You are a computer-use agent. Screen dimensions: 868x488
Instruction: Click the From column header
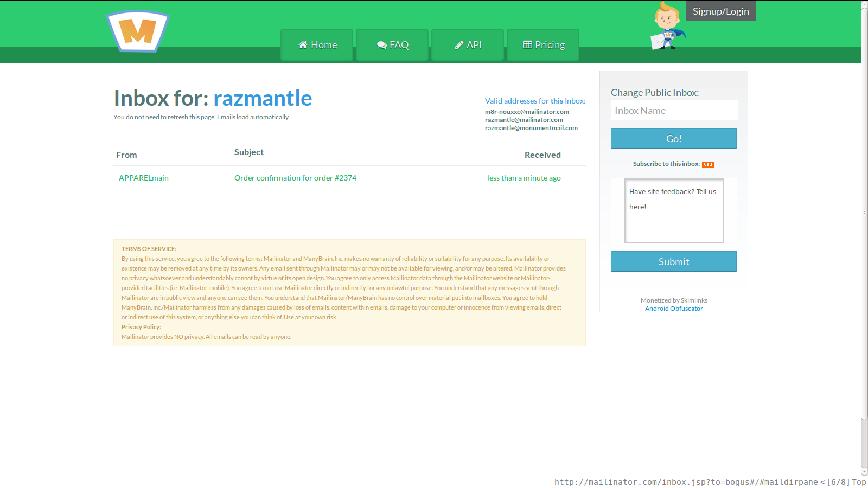click(126, 155)
